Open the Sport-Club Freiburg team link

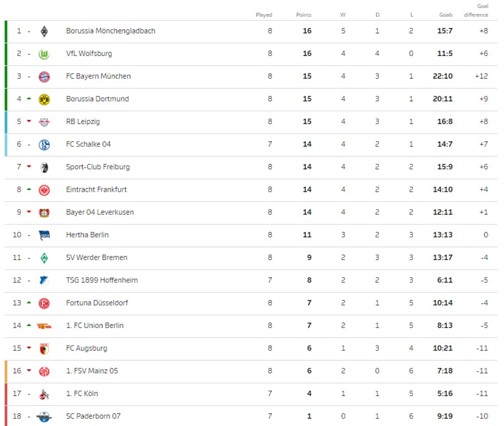click(98, 167)
